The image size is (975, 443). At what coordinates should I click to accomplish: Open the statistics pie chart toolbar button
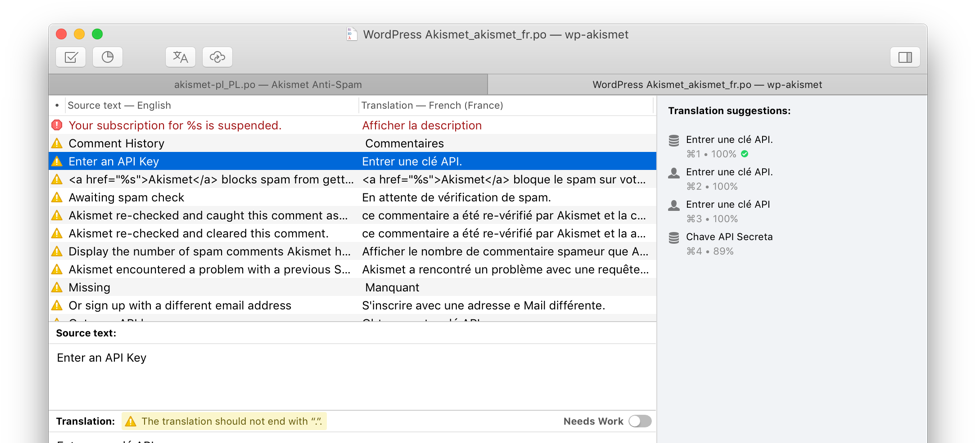[x=108, y=57]
